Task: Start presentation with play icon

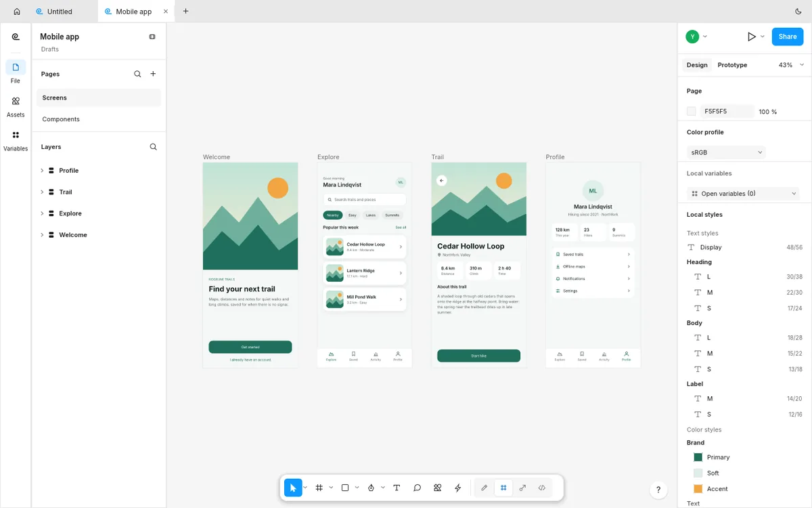Action: (x=751, y=37)
